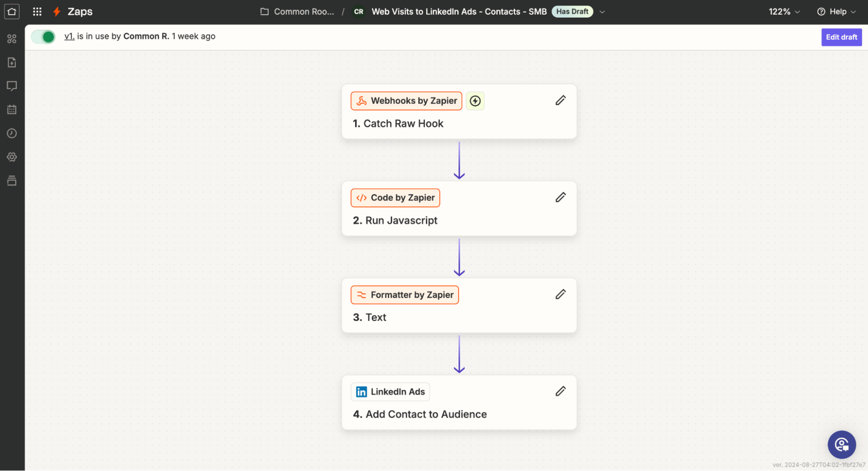Click the Formatter by Zapier app badge
The height and width of the screenshot is (471, 868).
404,295
